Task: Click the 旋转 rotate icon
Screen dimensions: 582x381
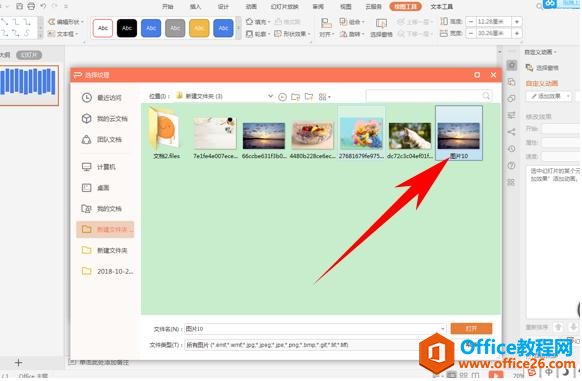Action: click(343, 34)
